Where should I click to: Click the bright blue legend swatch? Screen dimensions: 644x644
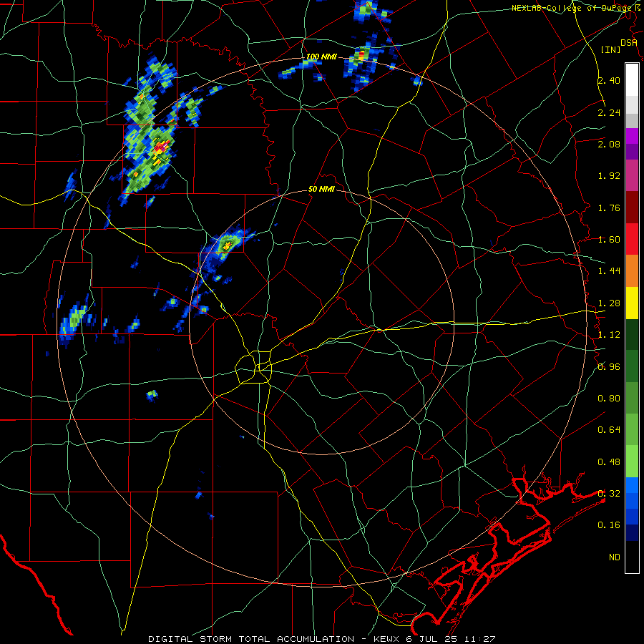(632, 485)
